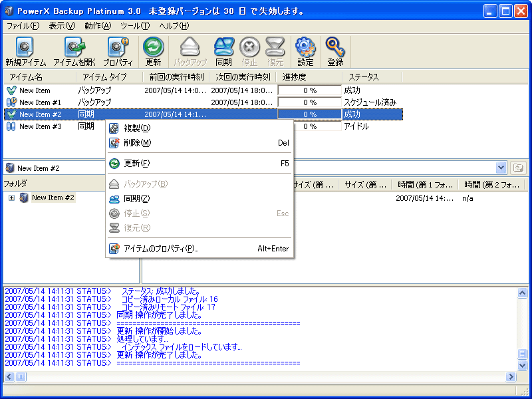Screen dimensions: 532x399
Task: Select 同期(Z) in the context menu
Action: (x=199, y=199)
